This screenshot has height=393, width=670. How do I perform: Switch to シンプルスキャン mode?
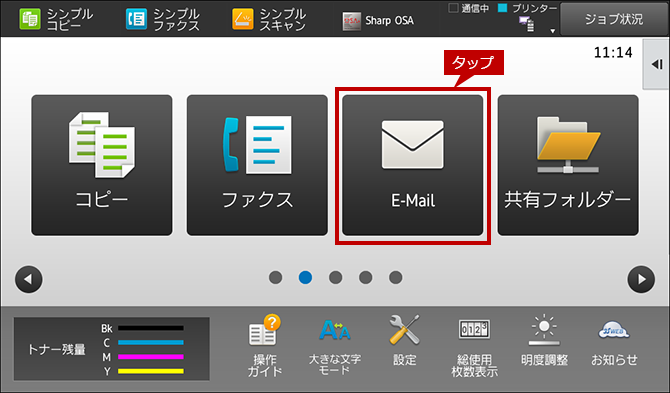[269, 19]
